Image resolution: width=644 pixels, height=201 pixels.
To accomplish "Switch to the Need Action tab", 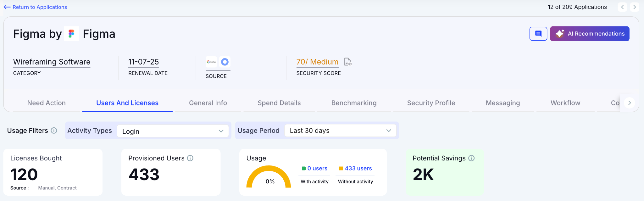I will click(47, 103).
